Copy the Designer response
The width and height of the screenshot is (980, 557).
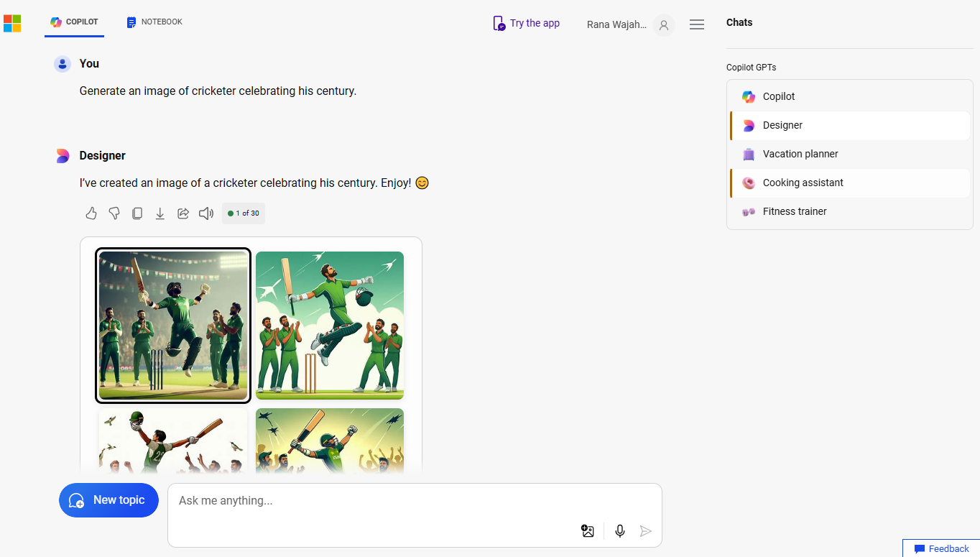coord(137,213)
